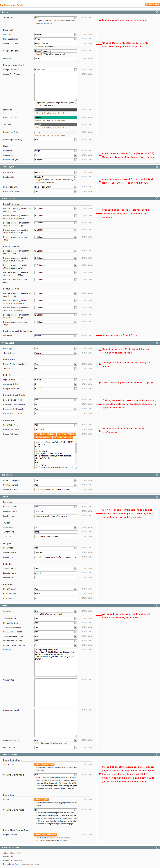Edit the Google Plus Href field
This screenshot has height=868, width=160.
56,490
